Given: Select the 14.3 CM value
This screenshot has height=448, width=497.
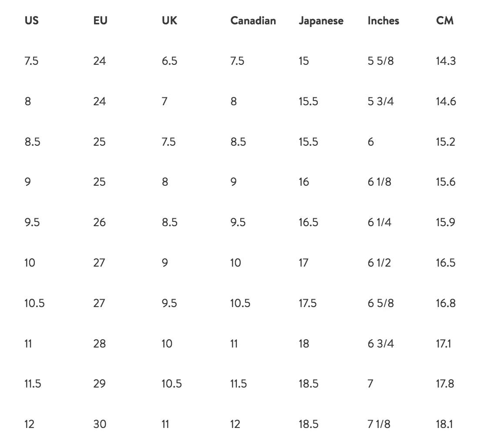Looking at the screenshot, I should point(446,61).
